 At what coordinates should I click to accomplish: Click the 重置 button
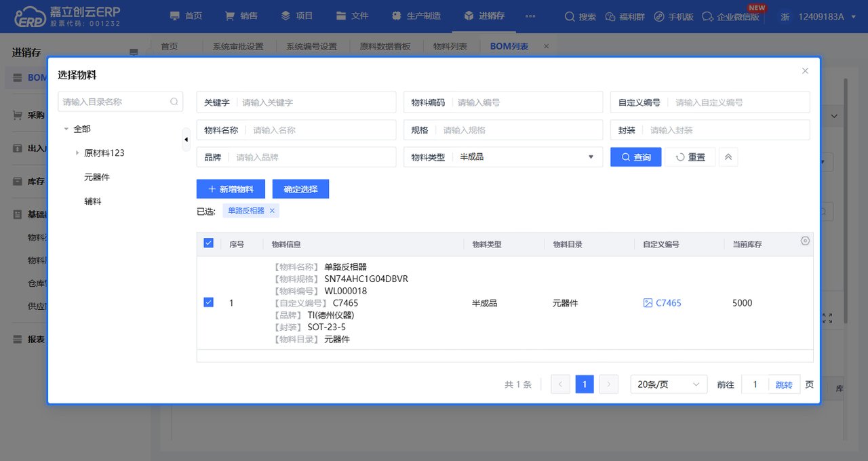[690, 157]
